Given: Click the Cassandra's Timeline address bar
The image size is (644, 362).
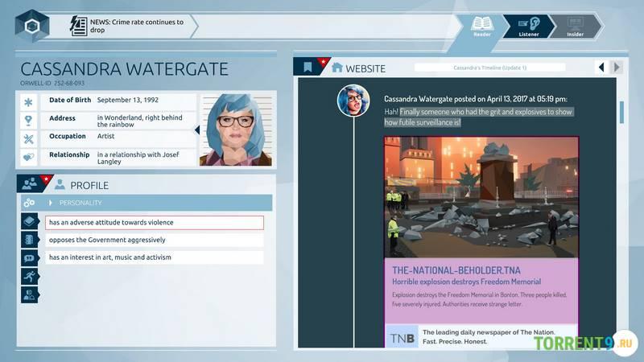Looking at the screenshot, I should point(489,68).
